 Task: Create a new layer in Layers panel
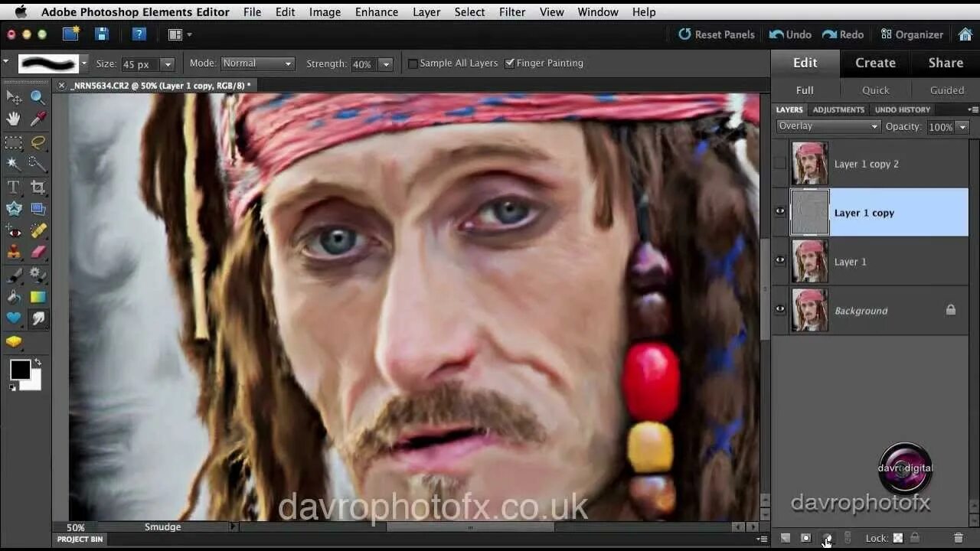tap(786, 538)
